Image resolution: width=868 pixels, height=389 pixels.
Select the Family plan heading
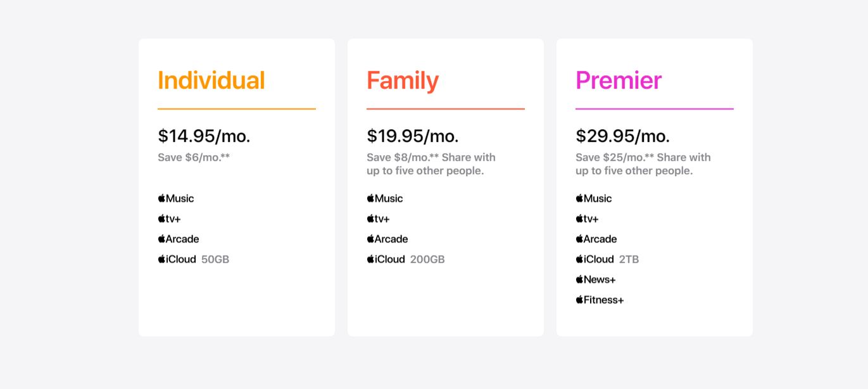[403, 80]
